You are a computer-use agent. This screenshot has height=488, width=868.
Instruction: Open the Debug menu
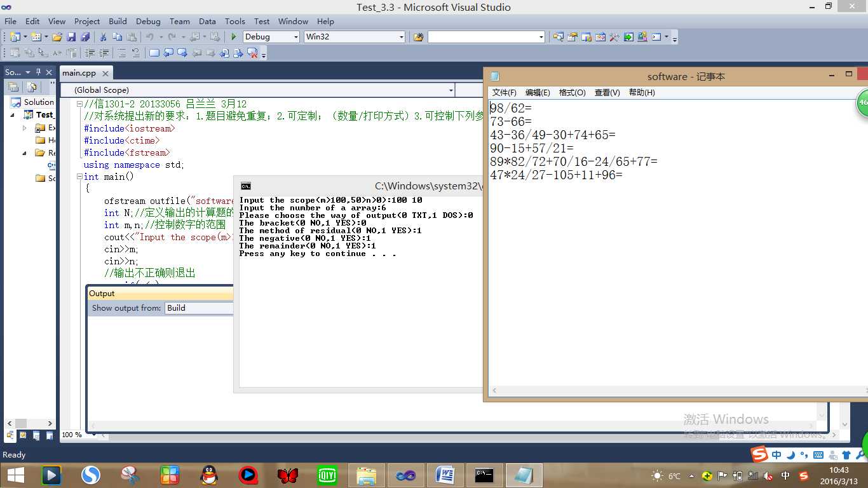148,21
